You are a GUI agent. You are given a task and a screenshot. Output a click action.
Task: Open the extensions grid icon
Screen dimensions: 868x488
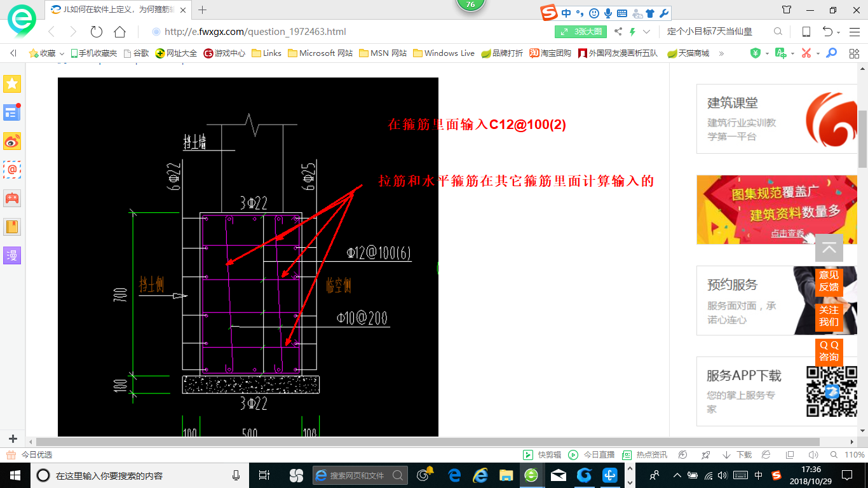pos(854,53)
